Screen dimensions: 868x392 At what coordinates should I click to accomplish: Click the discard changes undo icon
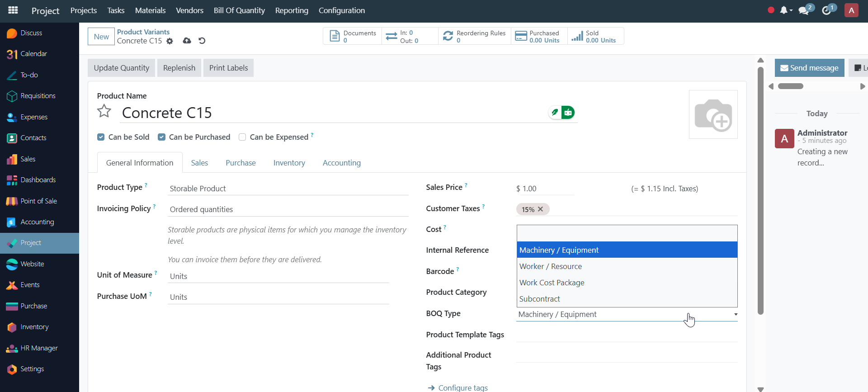(x=202, y=41)
